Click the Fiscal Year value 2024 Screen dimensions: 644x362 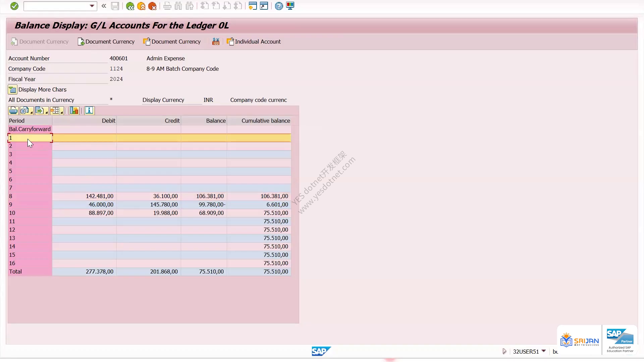[x=116, y=79]
